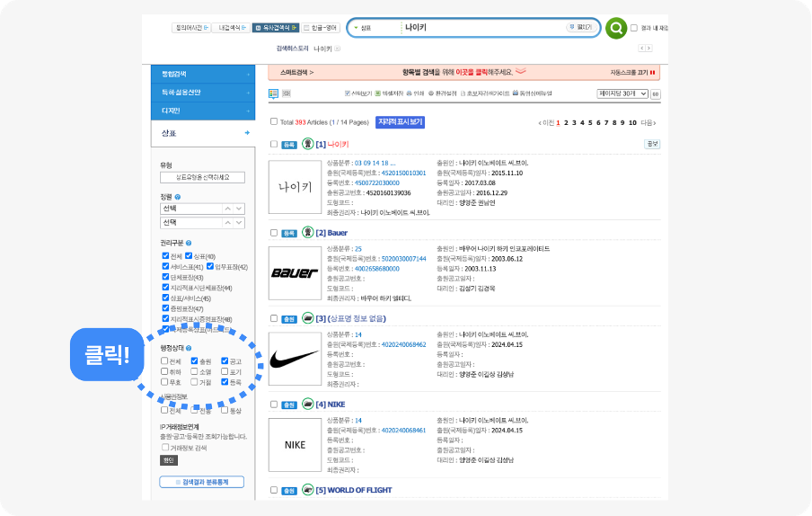Open the 디자인 sidebar menu
Viewport: 812px width, 516px height.
(x=203, y=111)
